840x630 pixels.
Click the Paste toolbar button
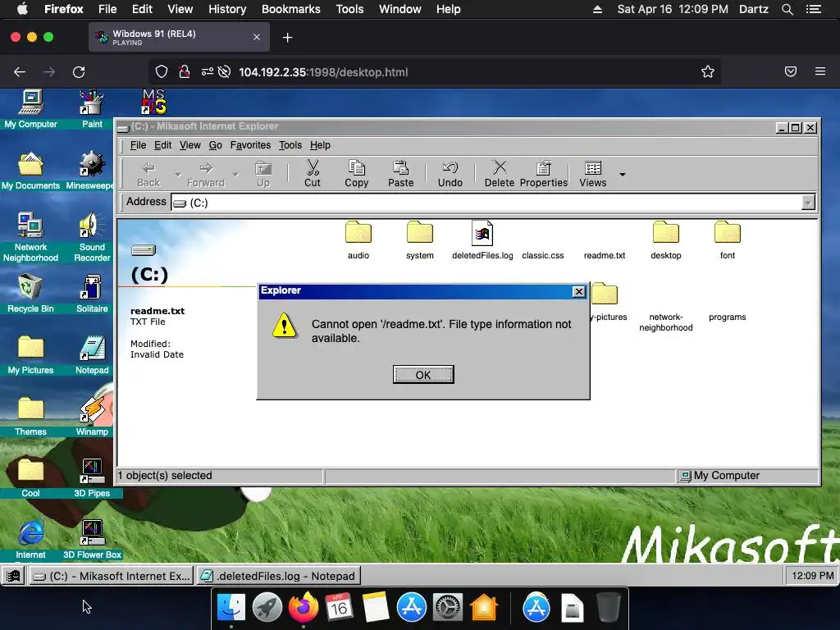coord(400,174)
